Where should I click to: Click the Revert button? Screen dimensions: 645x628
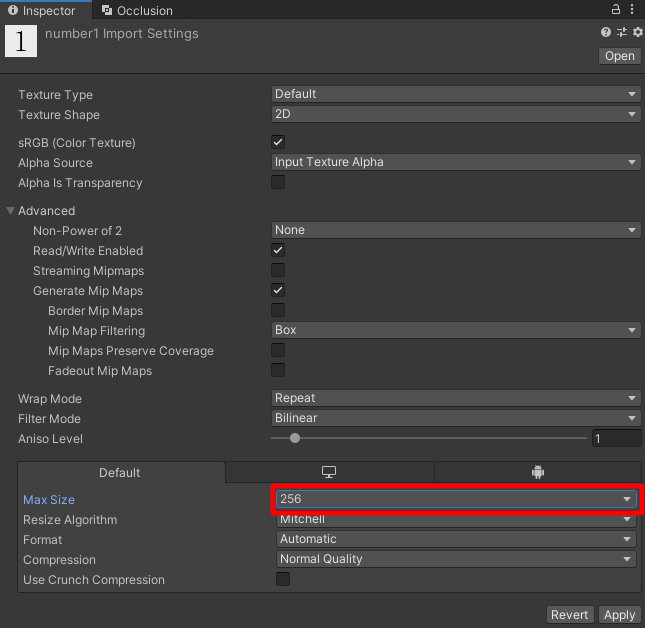(x=570, y=615)
